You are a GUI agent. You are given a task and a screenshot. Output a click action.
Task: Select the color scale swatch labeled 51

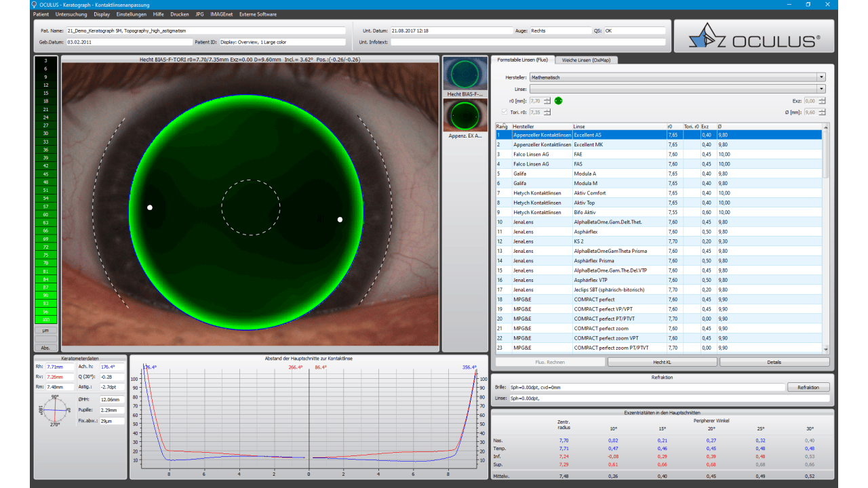pos(45,191)
